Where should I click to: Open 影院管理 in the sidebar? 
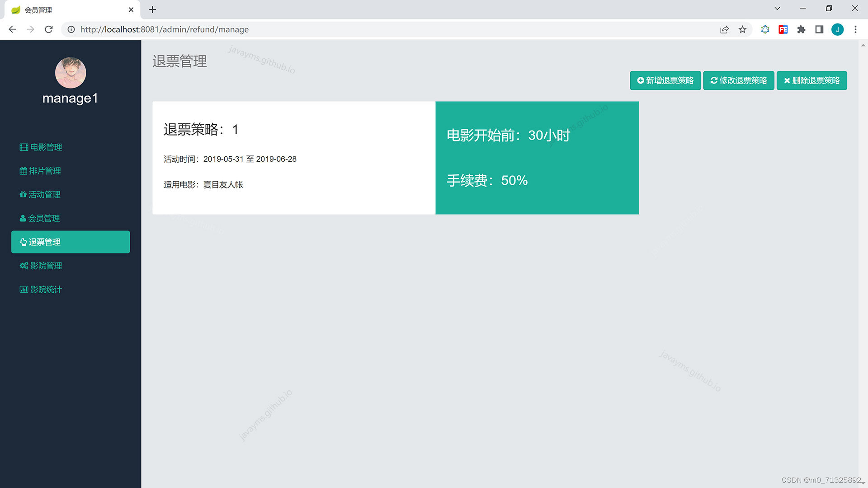pos(41,266)
